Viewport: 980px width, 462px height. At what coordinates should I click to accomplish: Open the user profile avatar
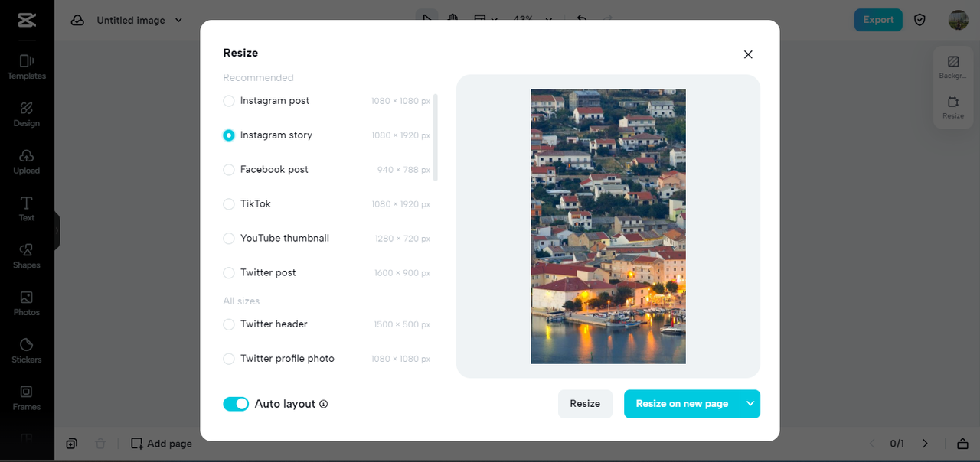click(x=959, y=20)
